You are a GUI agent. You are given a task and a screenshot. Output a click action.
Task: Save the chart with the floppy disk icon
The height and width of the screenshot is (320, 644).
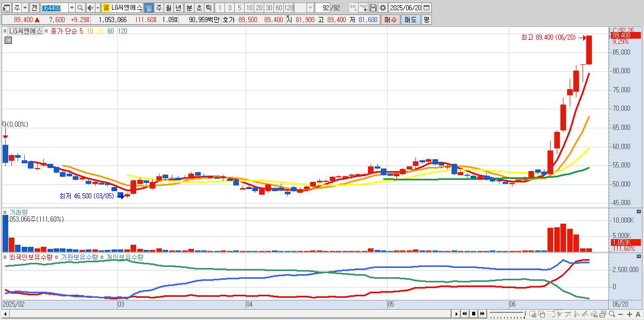pyautogui.click(x=373, y=8)
